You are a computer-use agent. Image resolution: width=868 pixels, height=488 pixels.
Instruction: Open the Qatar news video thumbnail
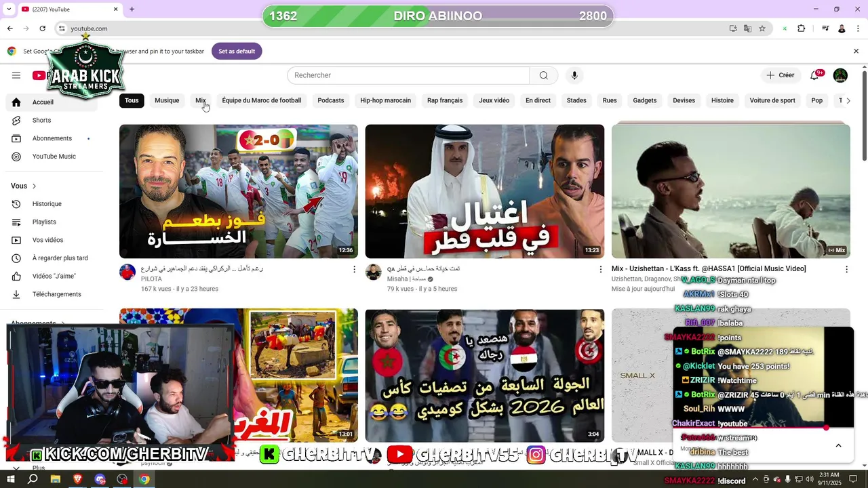(x=485, y=191)
